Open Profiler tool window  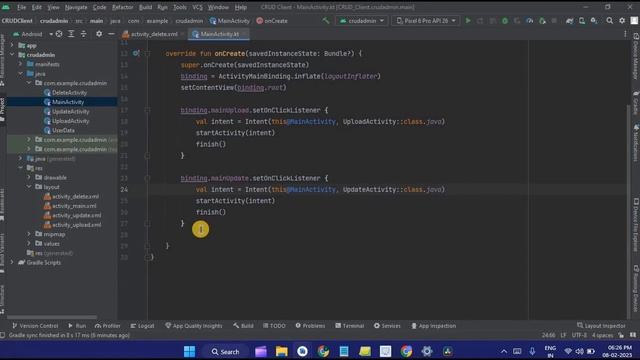108,326
